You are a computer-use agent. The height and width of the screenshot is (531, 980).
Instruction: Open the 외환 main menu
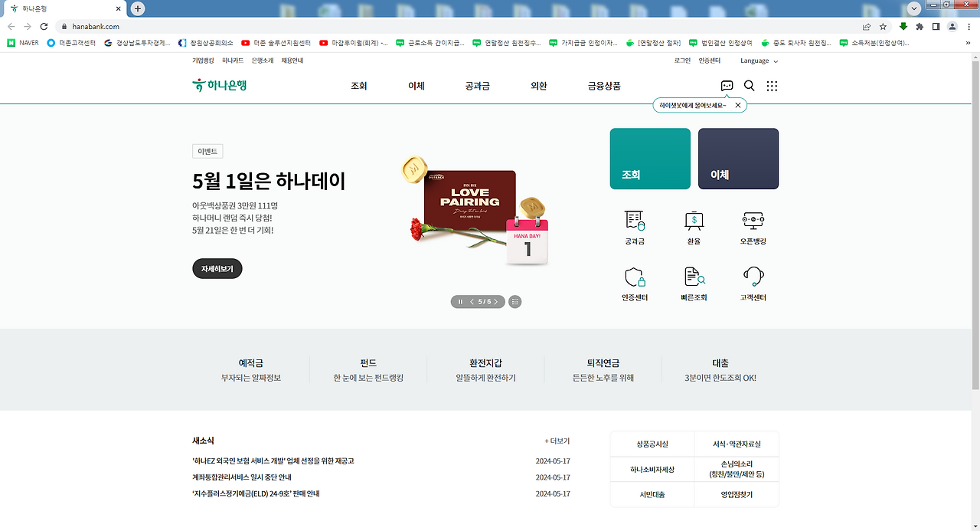pos(539,86)
